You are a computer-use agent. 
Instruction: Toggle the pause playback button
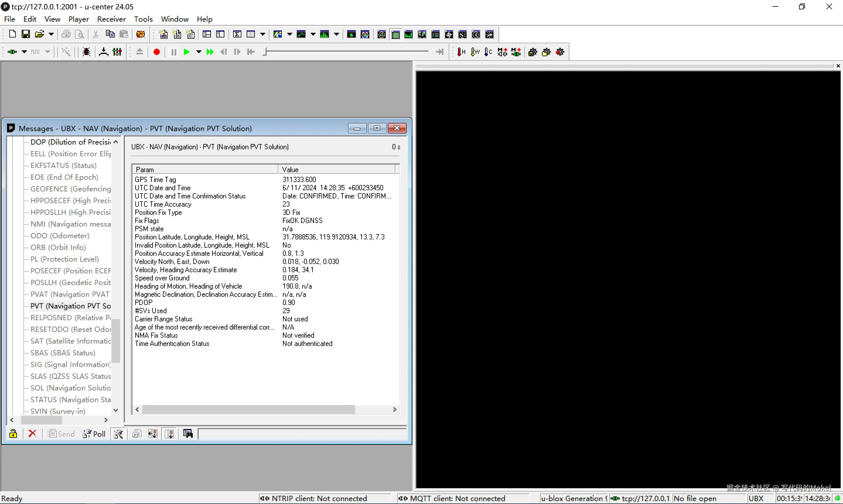pos(174,52)
